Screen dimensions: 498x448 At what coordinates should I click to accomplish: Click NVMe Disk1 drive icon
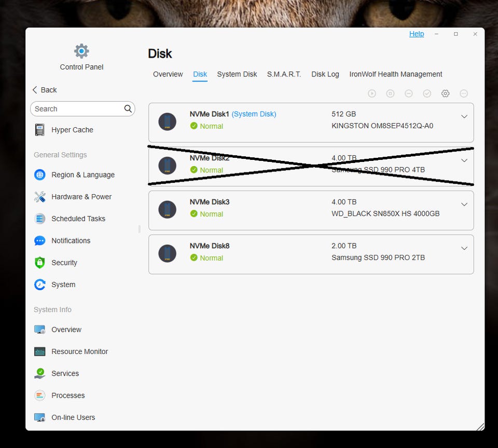click(x=168, y=121)
